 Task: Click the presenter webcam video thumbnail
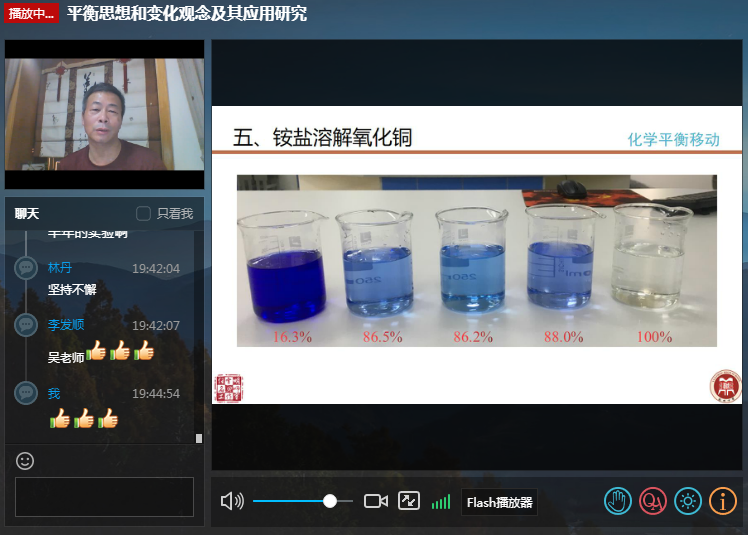point(104,114)
